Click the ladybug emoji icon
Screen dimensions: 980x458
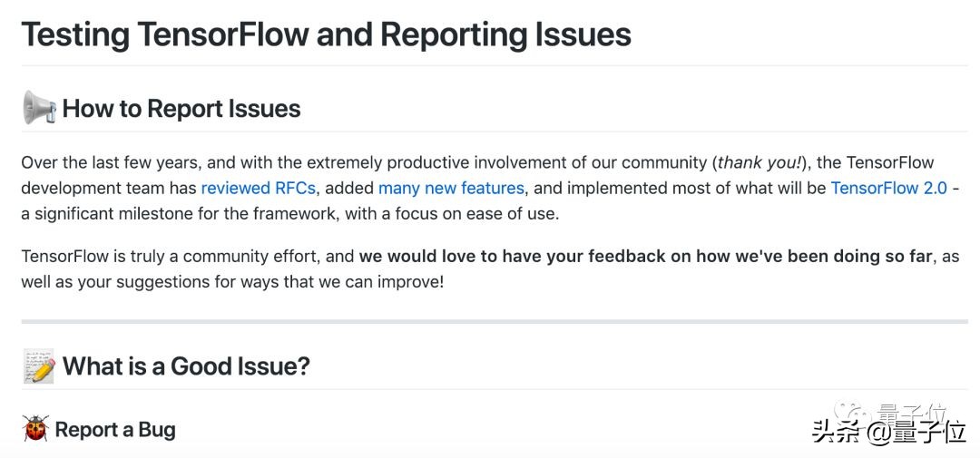pyautogui.click(x=36, y=429)
